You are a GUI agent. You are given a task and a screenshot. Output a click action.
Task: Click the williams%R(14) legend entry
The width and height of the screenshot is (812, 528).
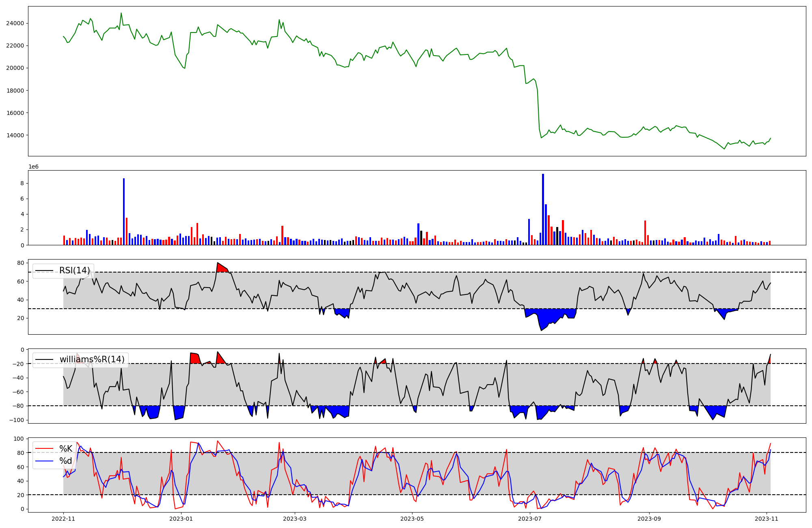(x=92, y=359)
